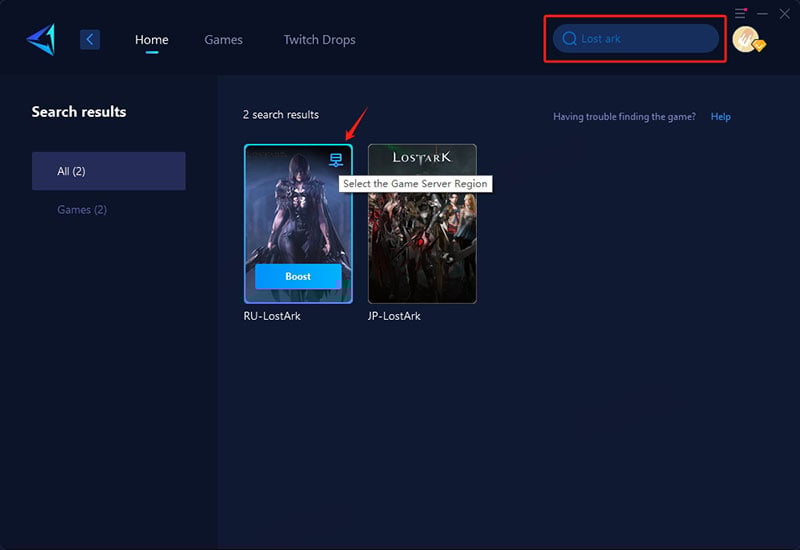Open the hamburger menu icon
The image size is (800, 550).
tap(740, 13)
